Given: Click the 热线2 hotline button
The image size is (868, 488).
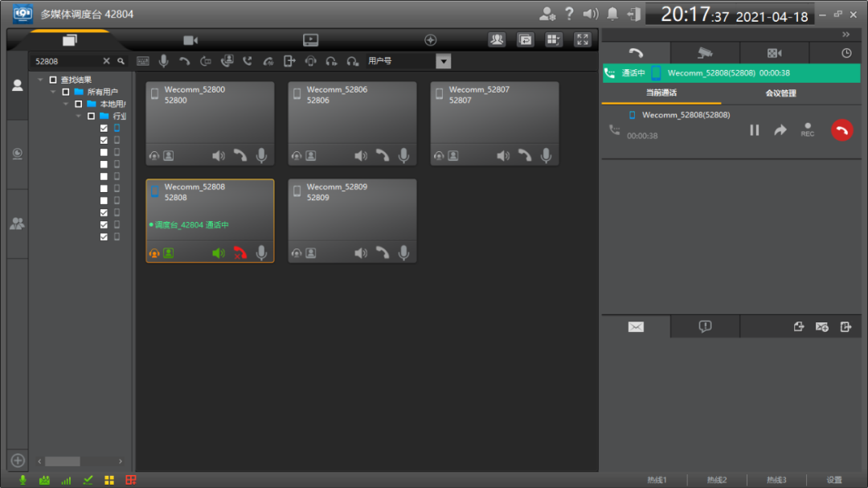Looking at the screenshot, I should [x=717, y=480].
